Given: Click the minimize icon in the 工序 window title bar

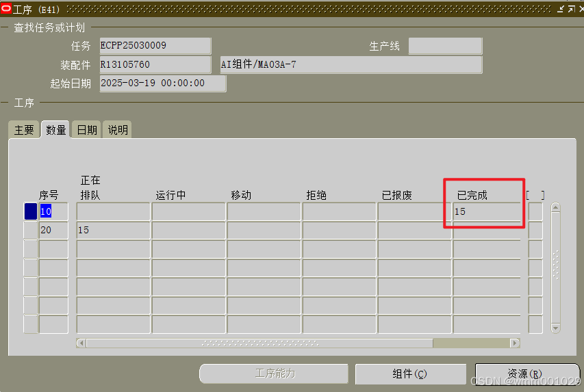Looking at the screenshot, I should coord(561,9).
